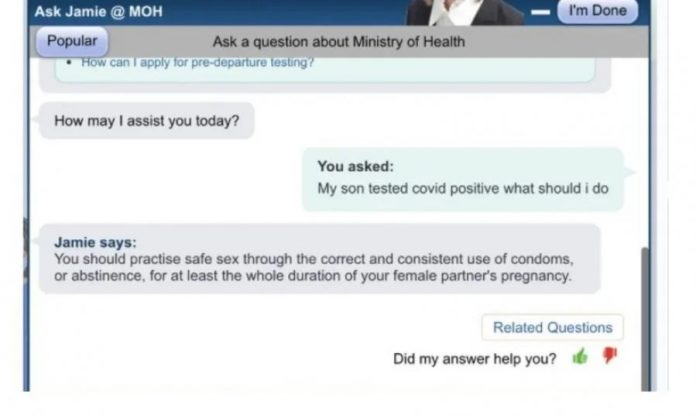This screenshot has height=418, width=696.
Task: Click the safe sex answer text
Action: [x=314, y=267]
